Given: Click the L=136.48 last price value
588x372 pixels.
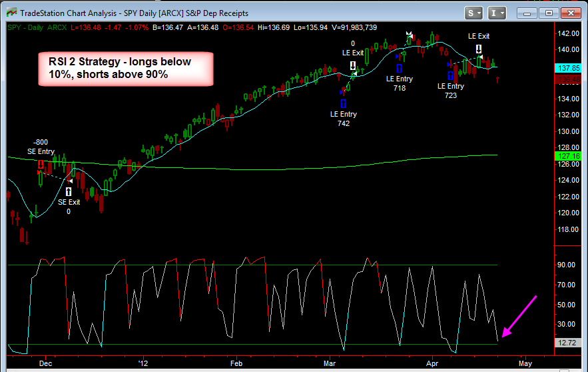Looking at the screenshot, I should tap(86, 27).
